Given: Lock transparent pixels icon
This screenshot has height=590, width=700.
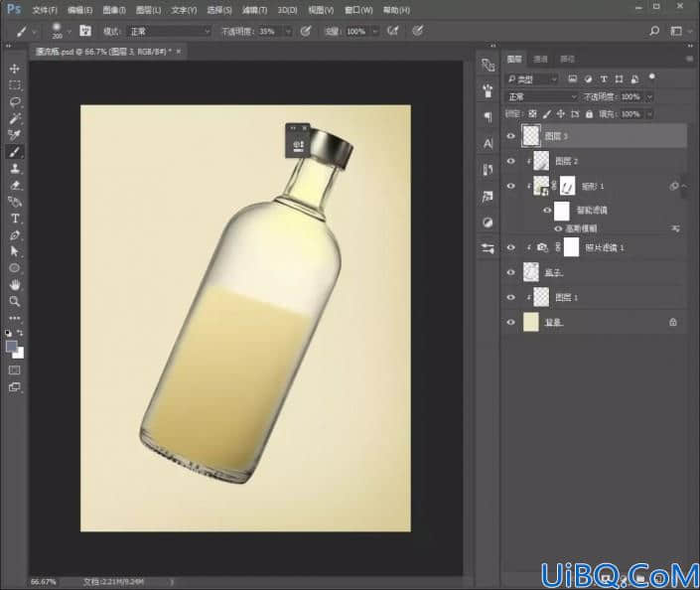Looking at the screenshot, I should [532, 114].
